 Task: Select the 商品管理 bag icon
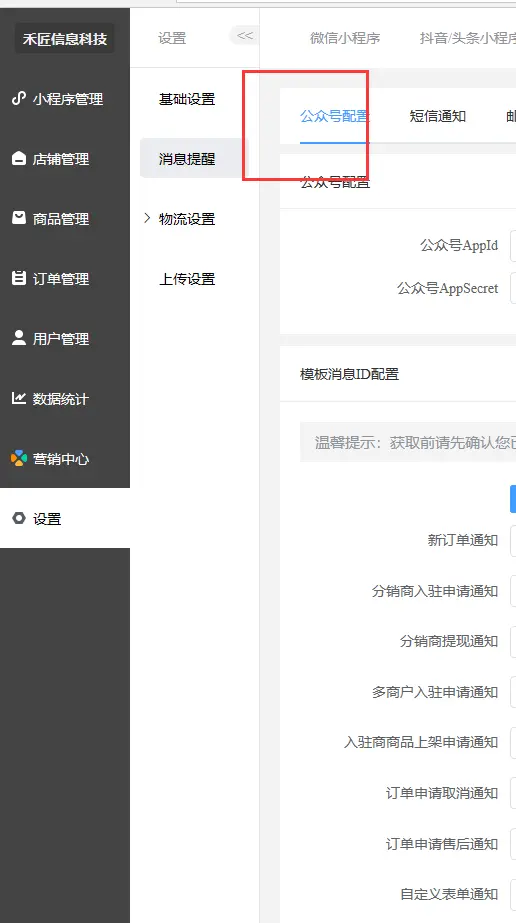click(19, 218)
